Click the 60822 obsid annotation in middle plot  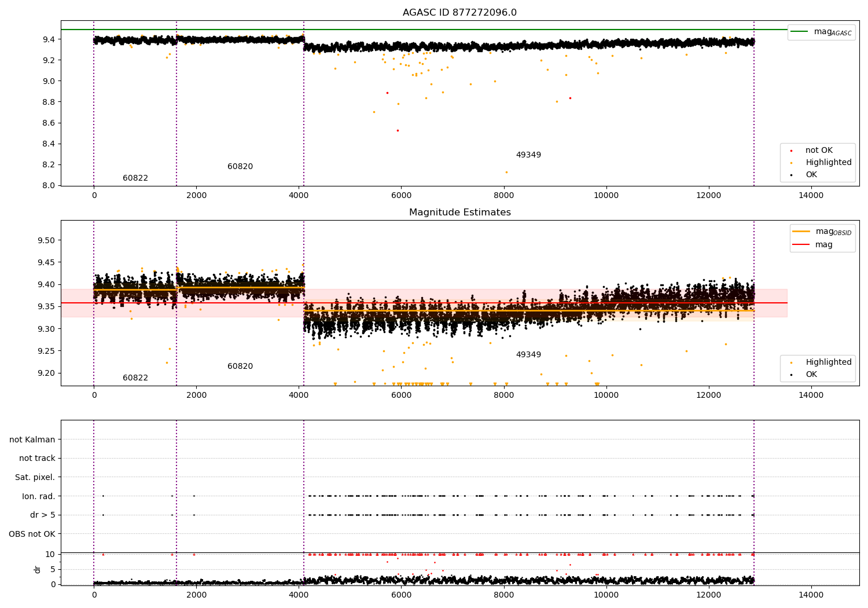(135, 378)
